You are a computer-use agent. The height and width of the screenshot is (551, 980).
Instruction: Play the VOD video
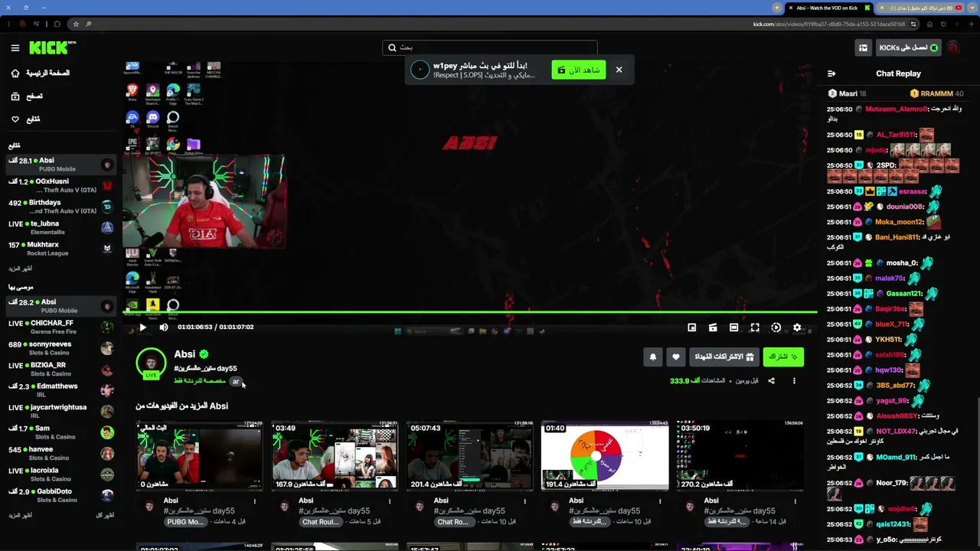[142, 328]
